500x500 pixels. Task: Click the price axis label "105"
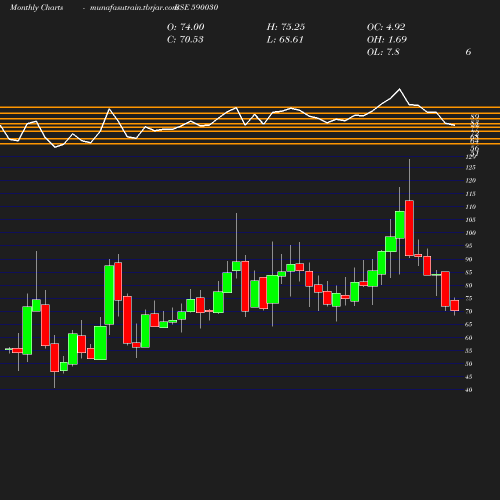[470, 220]
